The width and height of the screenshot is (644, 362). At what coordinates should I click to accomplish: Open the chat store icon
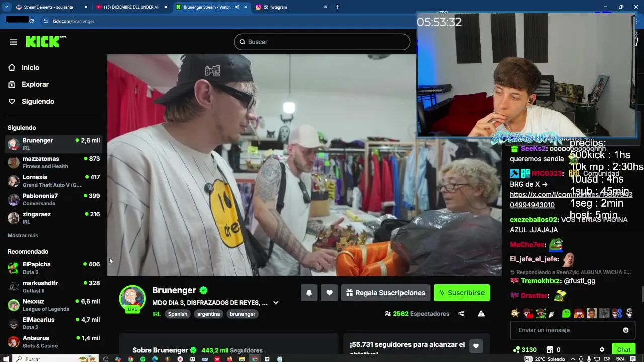point(550,350)
